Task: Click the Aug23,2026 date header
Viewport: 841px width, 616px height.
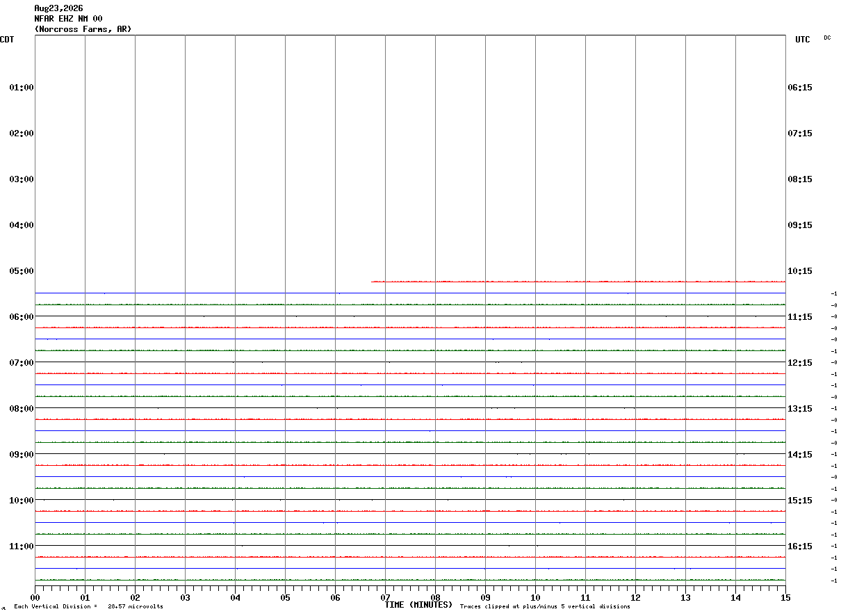Action: pyautogui.click(x=58, y=8)
